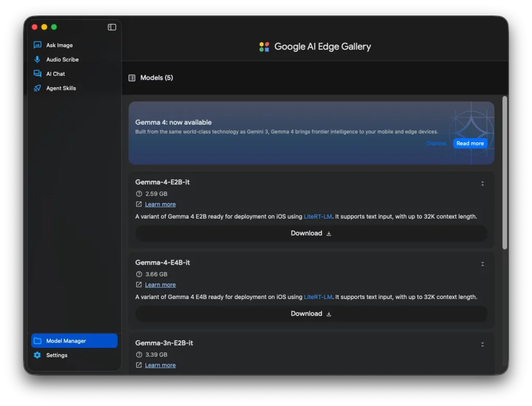
Task: Follow the LiteRT-LM link in Gemma-4-E4B-it description
Action: pos(318,297)
